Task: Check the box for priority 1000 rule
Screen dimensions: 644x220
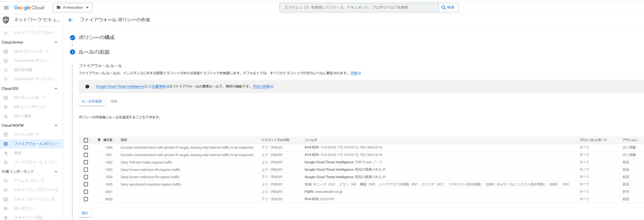Action: point(86,147)
